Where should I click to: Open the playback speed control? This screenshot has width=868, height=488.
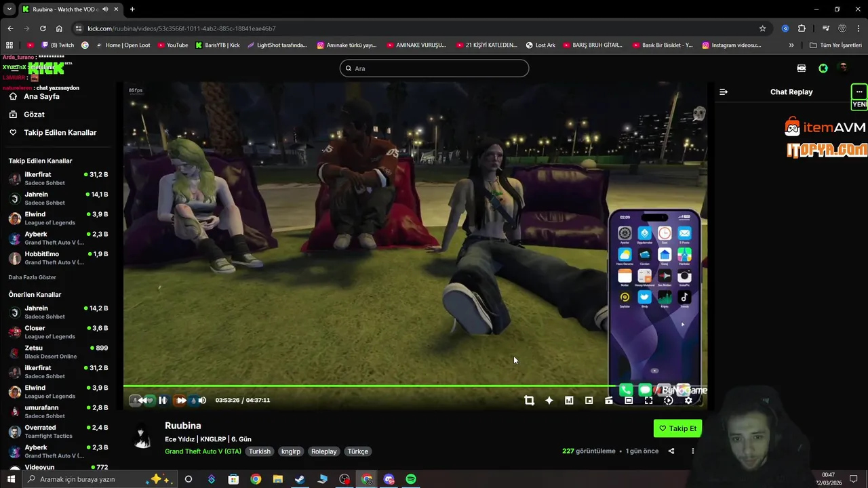tap(668, 401)
